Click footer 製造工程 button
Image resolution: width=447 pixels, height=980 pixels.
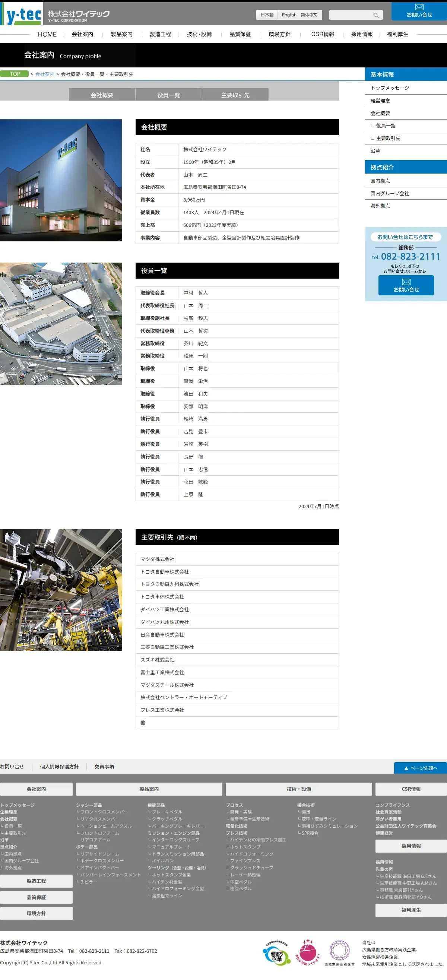[36, 881]
